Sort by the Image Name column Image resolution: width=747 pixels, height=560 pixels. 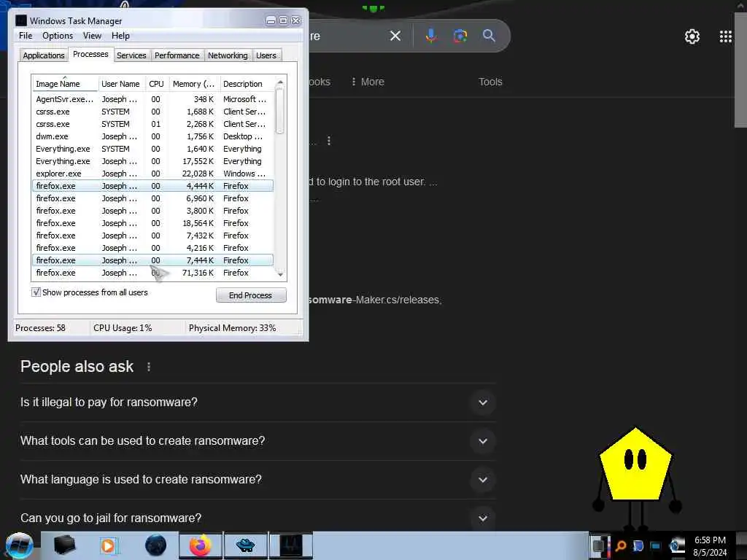[x=65, y=84]
